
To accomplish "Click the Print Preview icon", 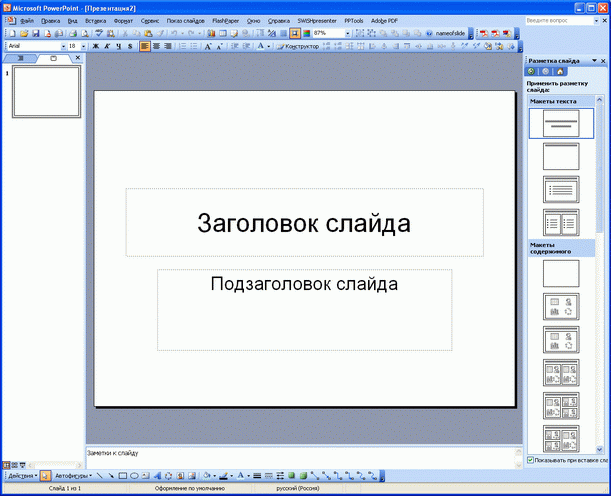I will tap(85, 34).
